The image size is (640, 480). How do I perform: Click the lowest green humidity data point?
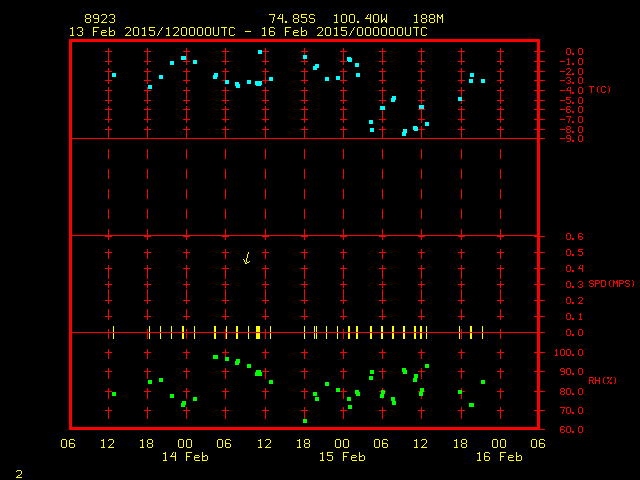tap(305, 421)
